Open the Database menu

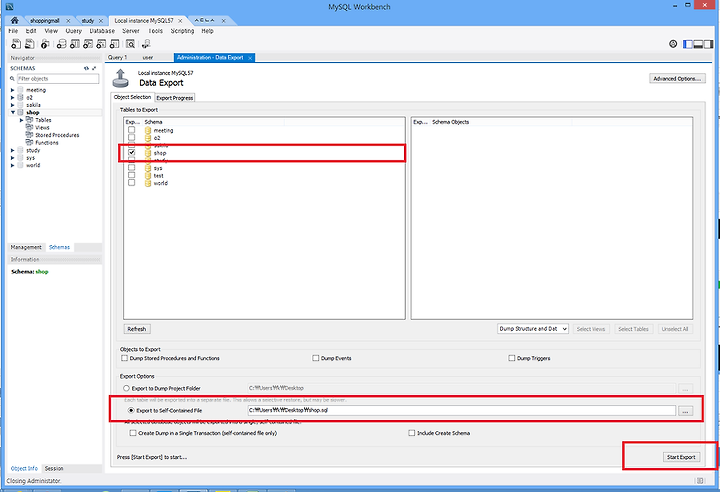tap(102, 31)
